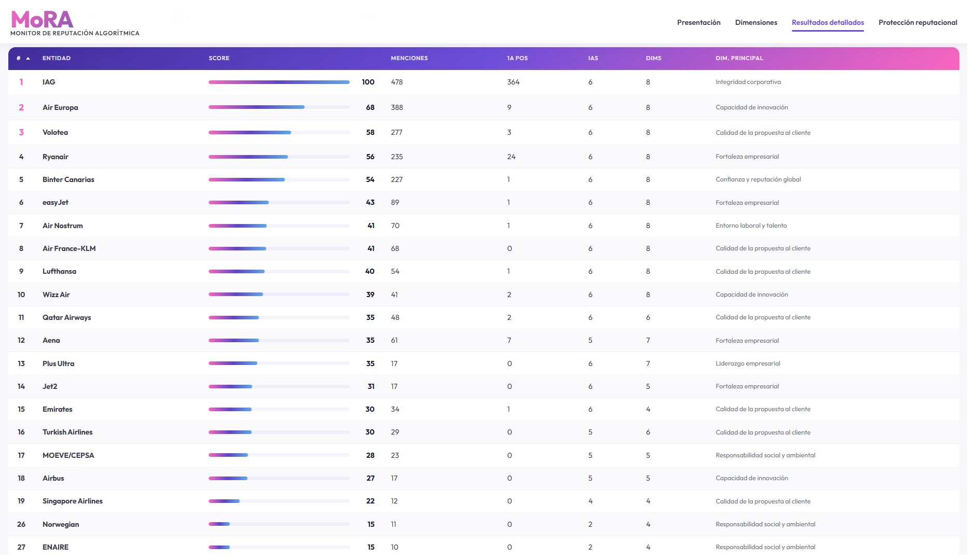Open the Presentación tab

click(x=698, y=23)
